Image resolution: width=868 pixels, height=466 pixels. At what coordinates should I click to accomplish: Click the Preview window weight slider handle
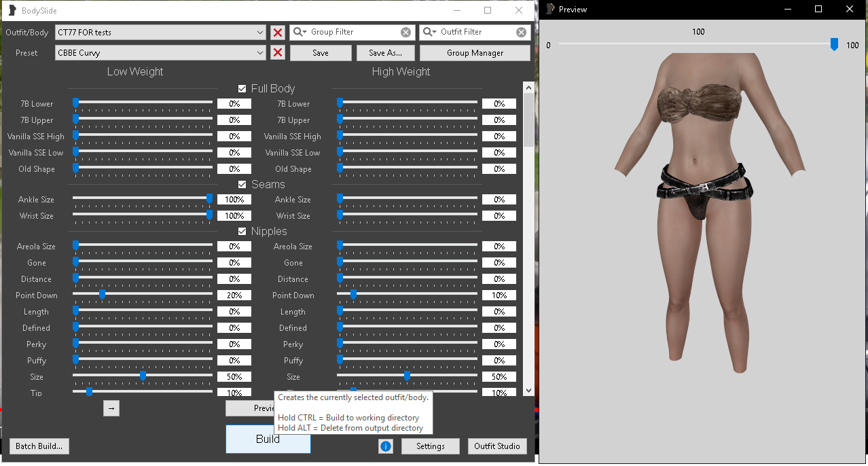pos(834,45)
